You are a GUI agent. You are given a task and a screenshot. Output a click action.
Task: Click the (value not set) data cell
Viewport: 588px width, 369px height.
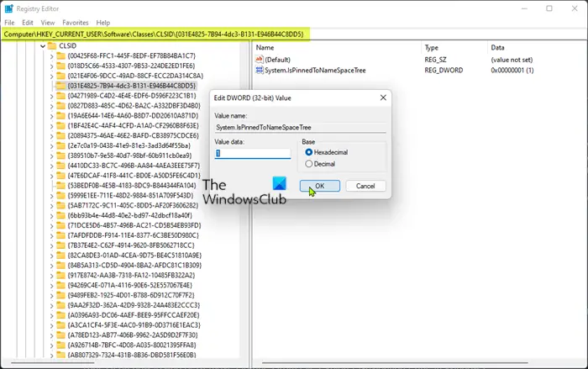pyautogui.click(x=512, y=60)
